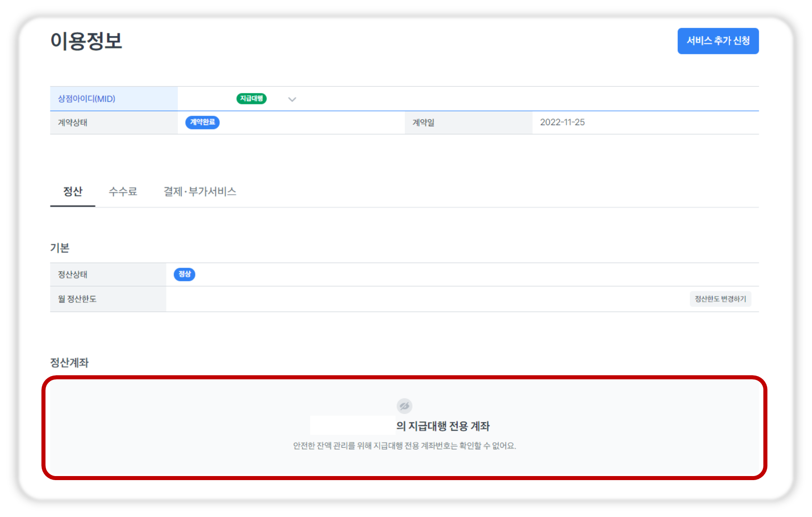Click the 기본 section heading
This screenshot has width=812, height=517.
(x=59, y=248)
